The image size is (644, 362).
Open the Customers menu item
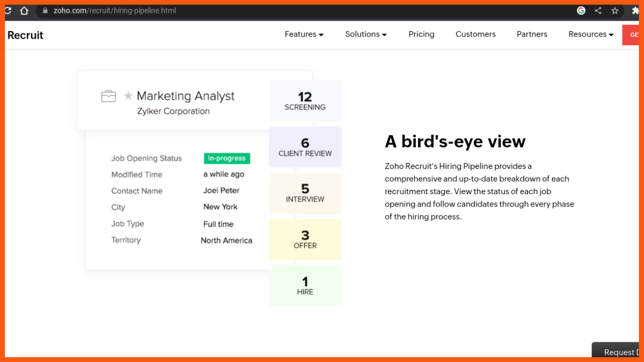click(475, 34)
